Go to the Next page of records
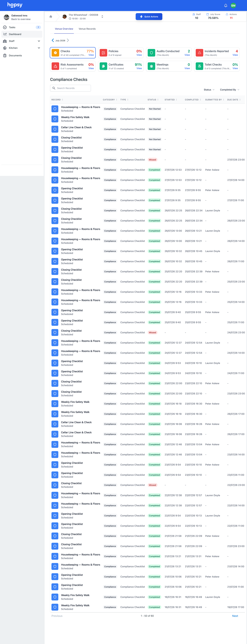247x644 pixels. tap(235, 616)
